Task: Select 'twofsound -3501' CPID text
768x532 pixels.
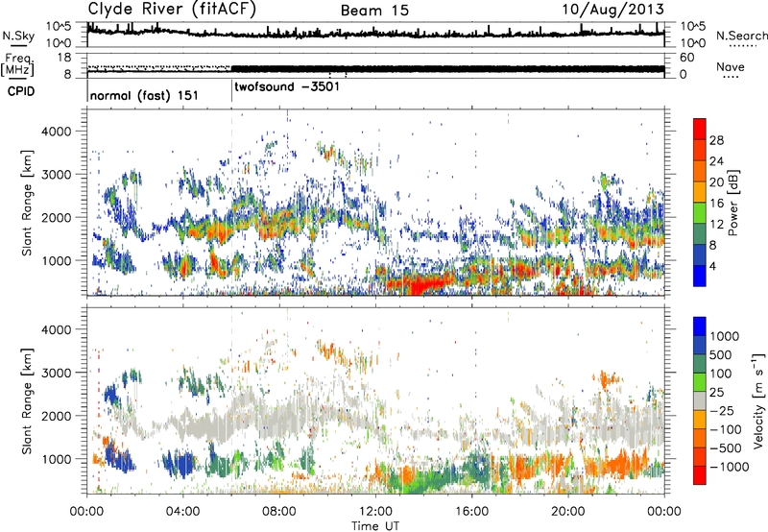Action: [286, 86]
